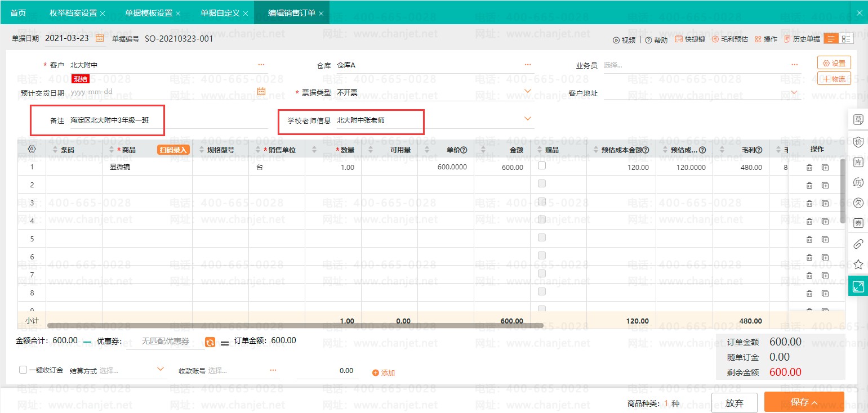Viewport: 868px width, 413px height.
Task: Delete row 1 with the trash icon
Action: [809, 167]
